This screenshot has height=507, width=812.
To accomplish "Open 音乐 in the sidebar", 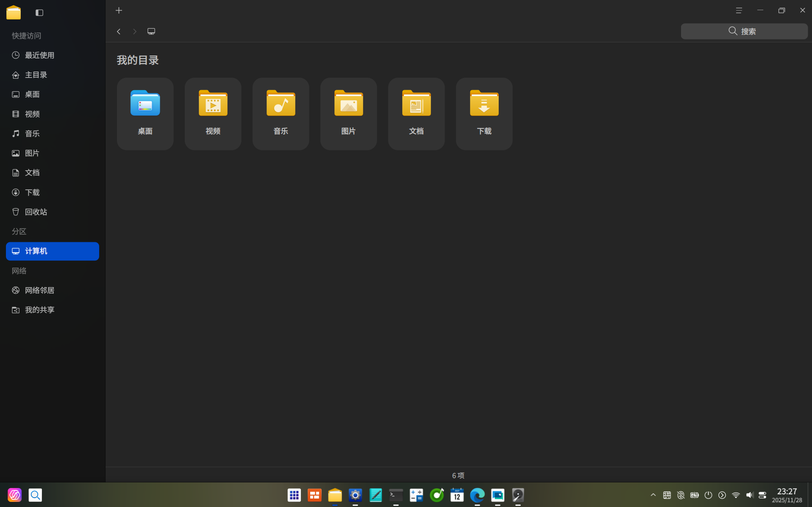I will point(53,133).
